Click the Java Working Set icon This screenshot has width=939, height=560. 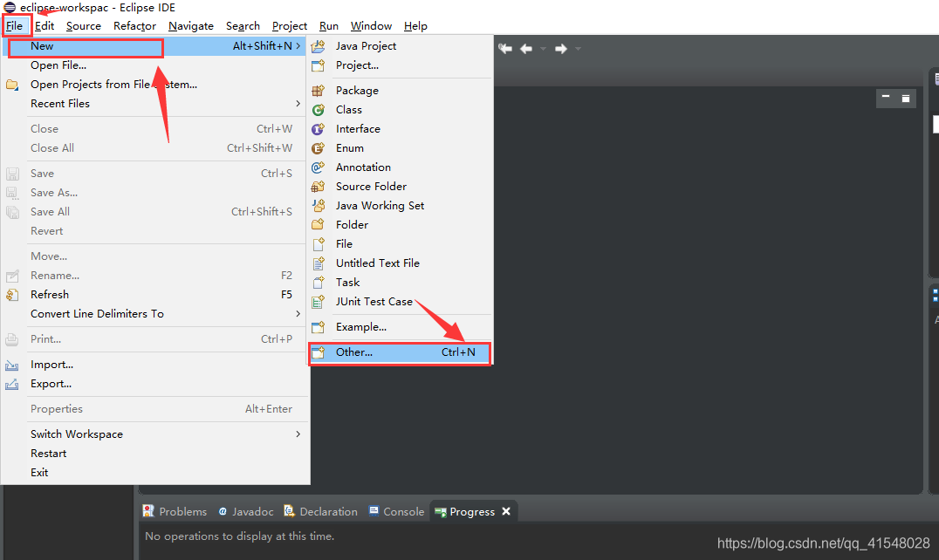tap(318, 205)
